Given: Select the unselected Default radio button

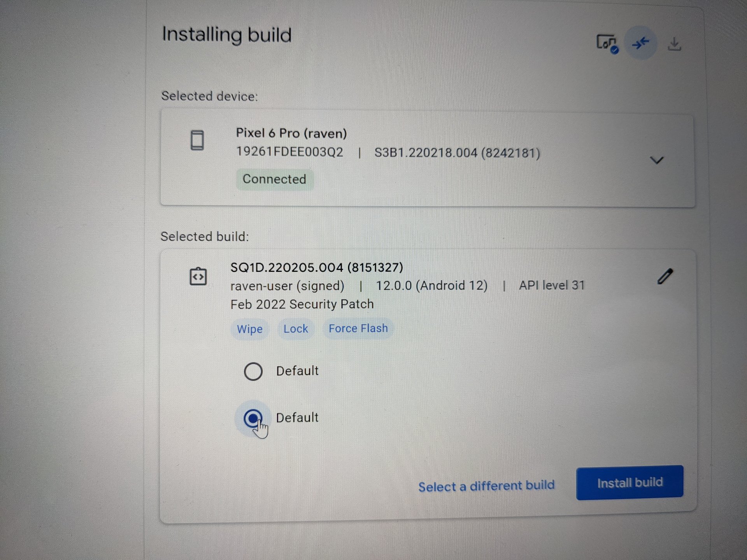Looking at the screenshot, I should tap(253, 371).
